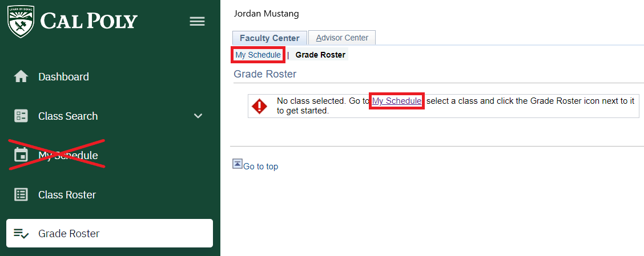Click the Class Roster table icon
Screen dimensions: 644x256
coord(21,194)
